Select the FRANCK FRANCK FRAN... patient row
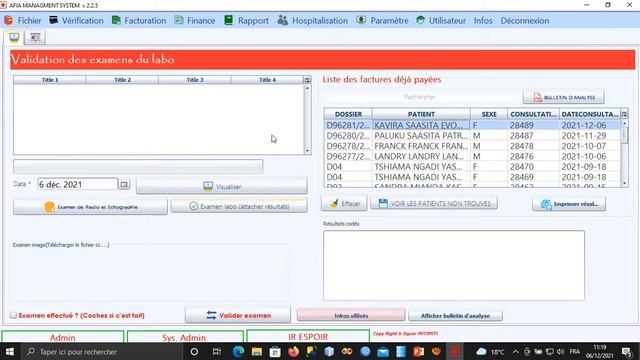 (472, 146)
